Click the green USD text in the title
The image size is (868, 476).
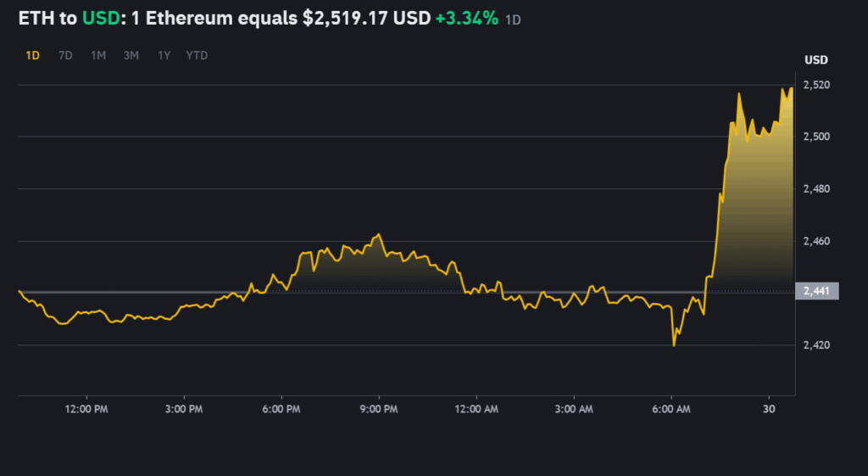click(99, 18)
